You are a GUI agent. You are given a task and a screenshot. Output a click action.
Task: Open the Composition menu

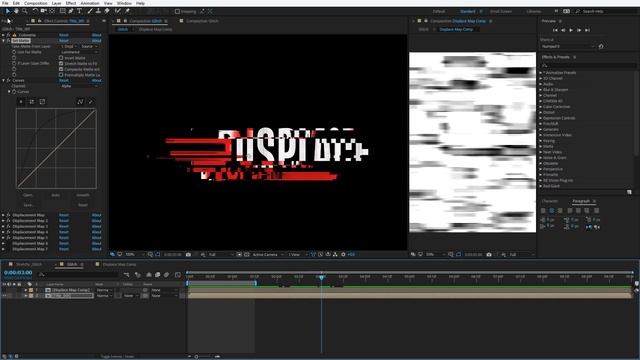pyautogui.click(x=36, y=3)
